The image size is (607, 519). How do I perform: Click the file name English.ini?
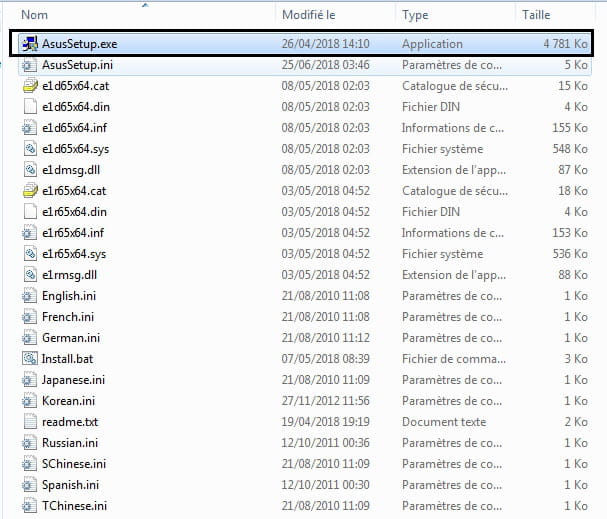pos(69,296)
